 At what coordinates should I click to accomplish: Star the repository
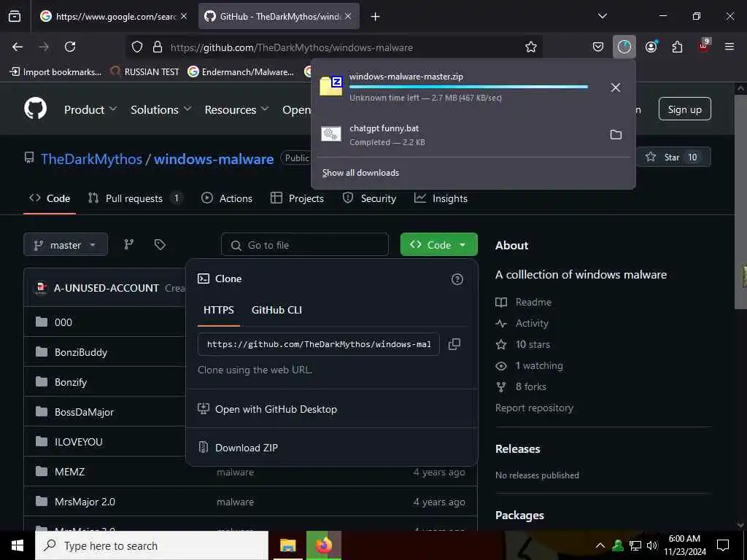672,157
